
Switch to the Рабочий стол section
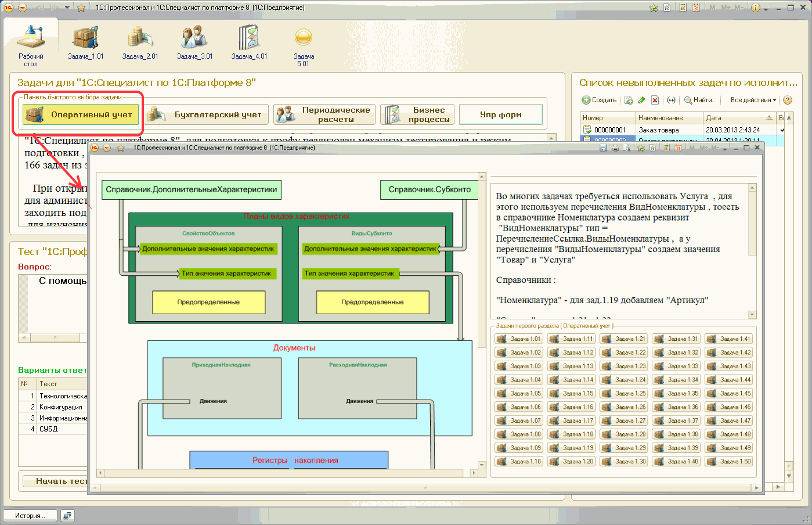(31, 45)
